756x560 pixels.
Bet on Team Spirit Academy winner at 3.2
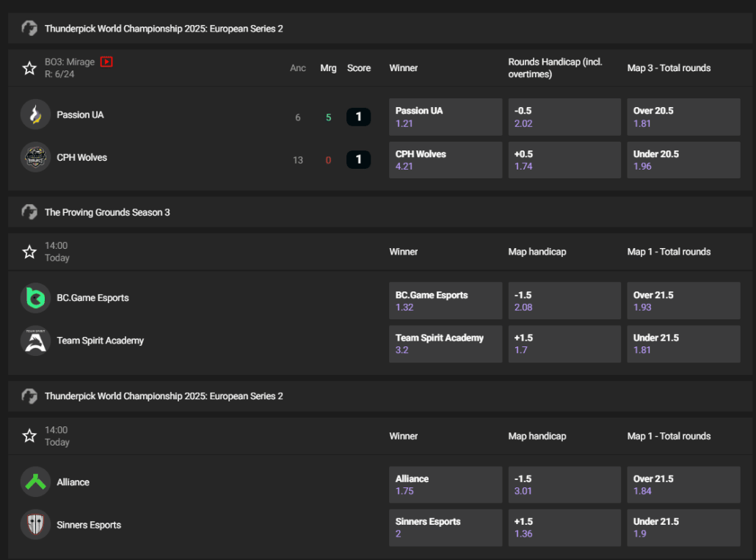pyautogui.click(x=446, y=344)
